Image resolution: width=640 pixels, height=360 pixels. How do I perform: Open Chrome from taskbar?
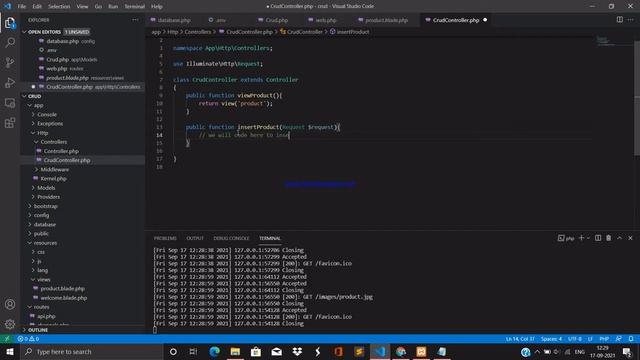click(401, 351)
